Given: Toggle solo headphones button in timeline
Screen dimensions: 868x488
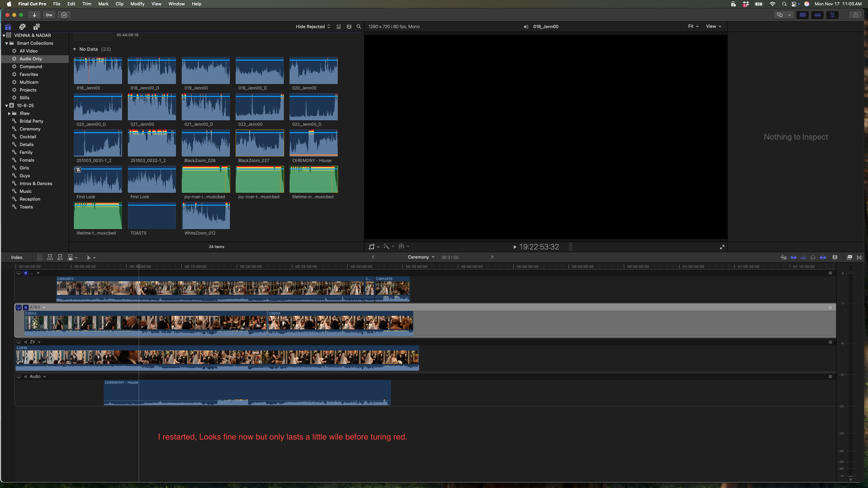Looking at the screenshot, I should pos(813,258).
